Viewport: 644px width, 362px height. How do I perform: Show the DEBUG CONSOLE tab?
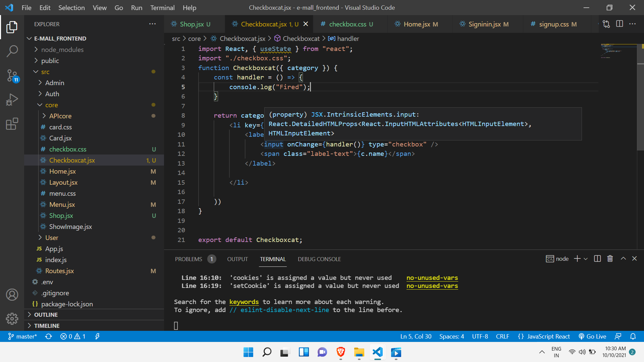tap(319, 259)
